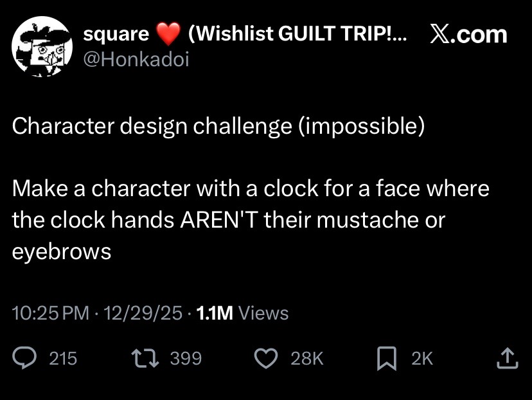Screen dimensions: 532x400
Task: Click the 'Wishlist GUILT TRIP!' name text
Action: 297,33
